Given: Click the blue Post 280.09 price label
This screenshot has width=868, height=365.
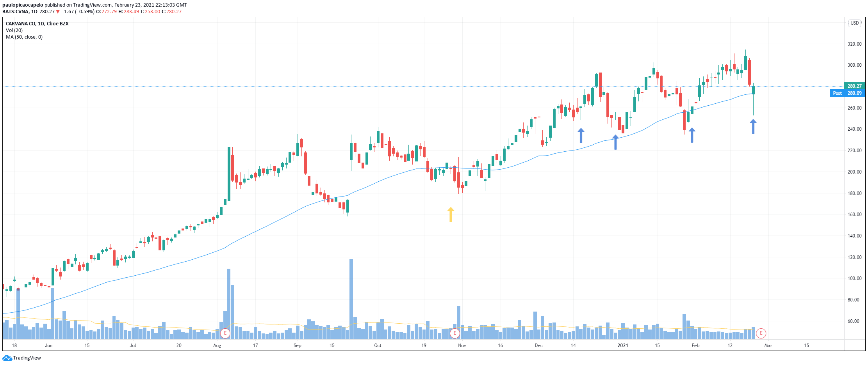Looking at the screenshot, I should 847,93.
